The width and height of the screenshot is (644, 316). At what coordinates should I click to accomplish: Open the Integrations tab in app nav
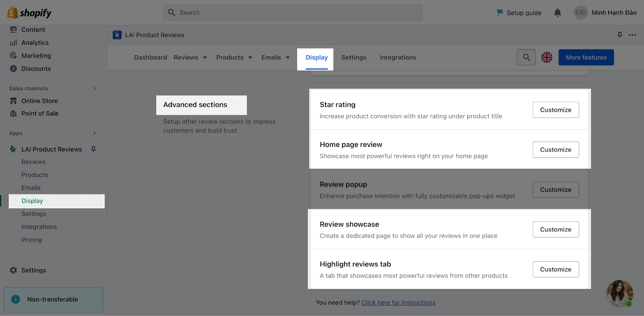[x=398, y=57]
